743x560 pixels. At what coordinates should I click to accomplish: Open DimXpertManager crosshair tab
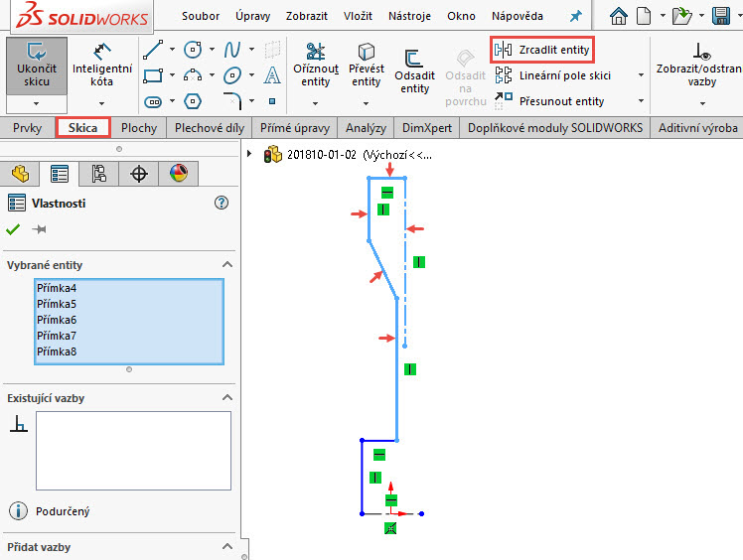click(x=139, y=174)
